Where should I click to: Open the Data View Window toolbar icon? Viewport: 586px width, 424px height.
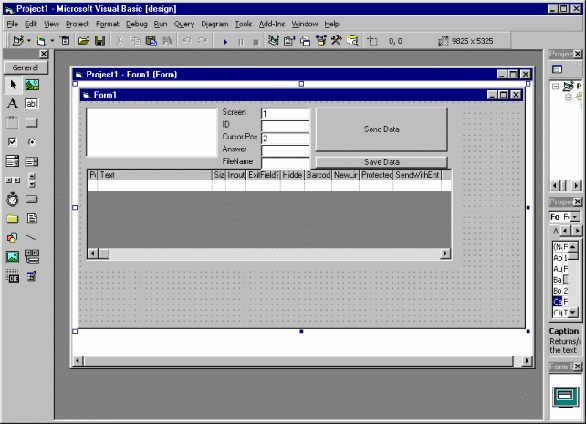point(352,40)
